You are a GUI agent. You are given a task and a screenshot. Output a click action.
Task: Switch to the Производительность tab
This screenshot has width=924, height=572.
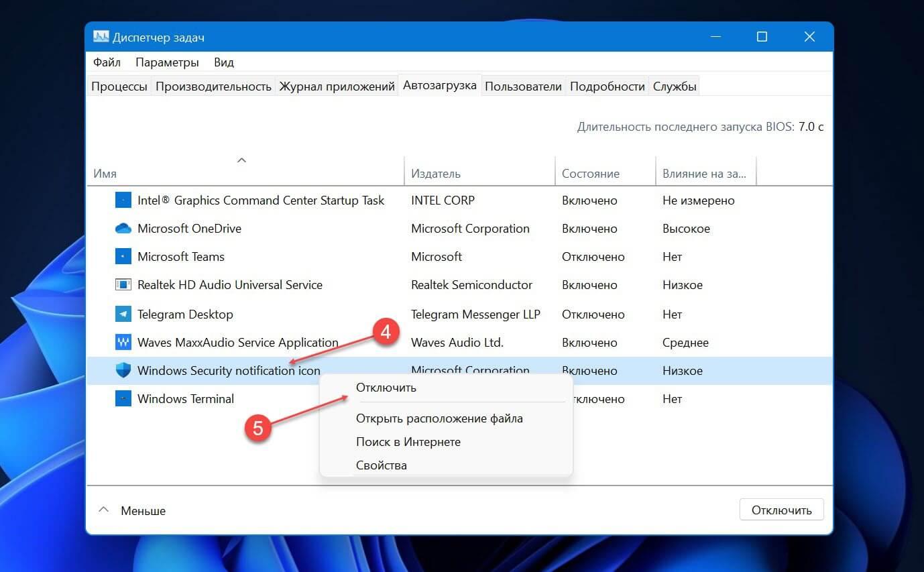(213, 86)
